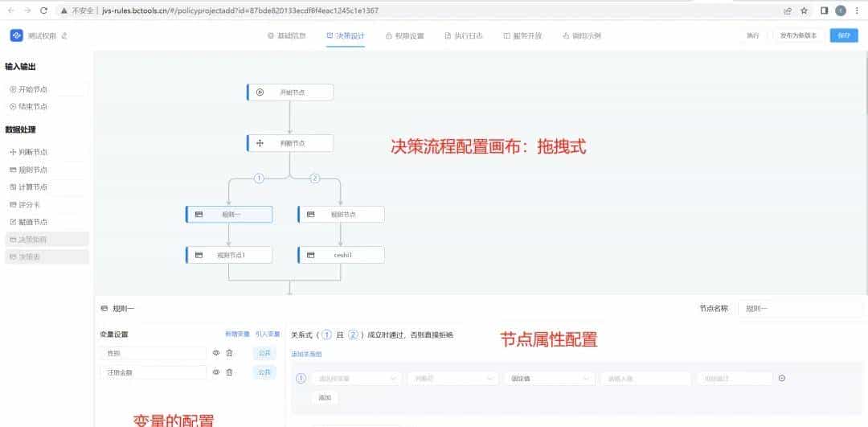Click the 执行 button in header

pyautogui.click(x=753, y=35)
